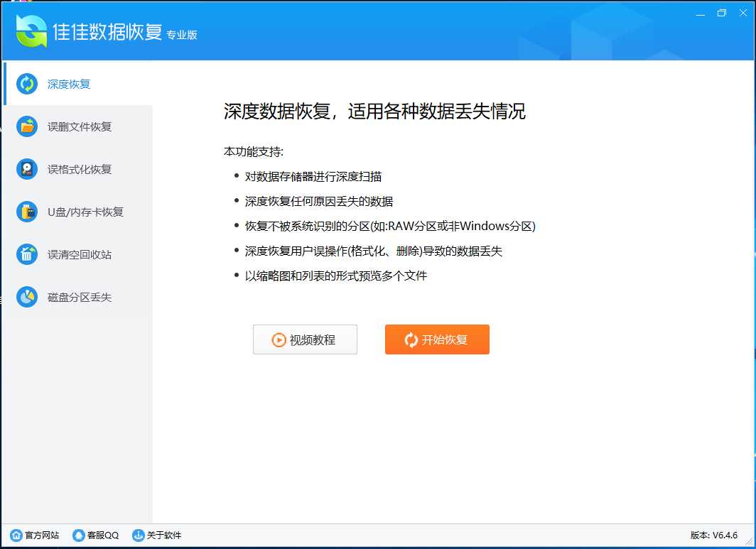
Task: Click the heading 深度数据恢复，适用各种数据丢失情况
Action: click(x=374, y=112)
